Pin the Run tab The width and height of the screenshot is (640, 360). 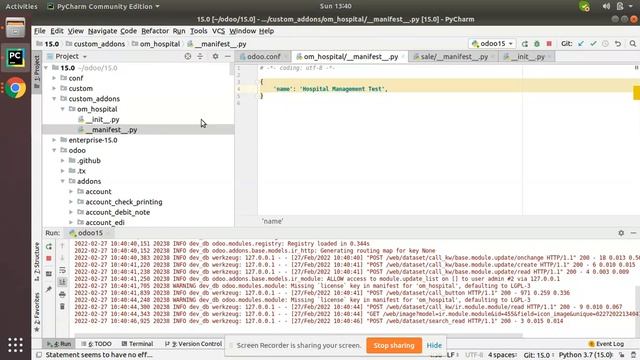coord(49,289)
